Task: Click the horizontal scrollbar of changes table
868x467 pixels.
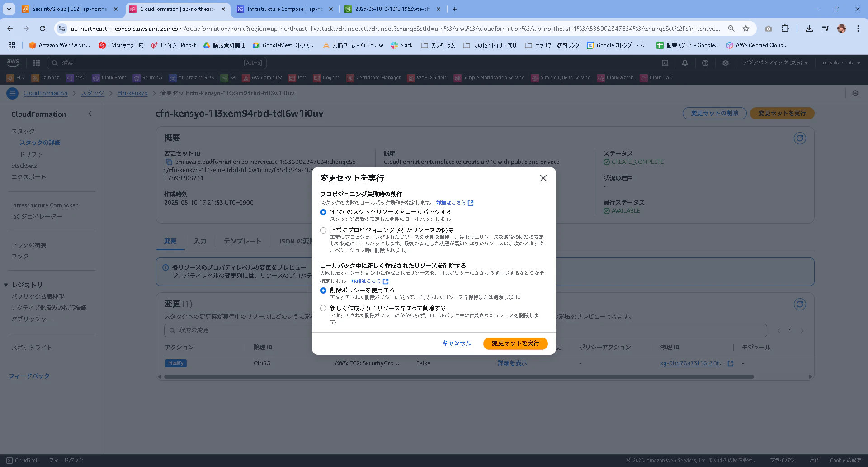Action: (x=459, y=376)
